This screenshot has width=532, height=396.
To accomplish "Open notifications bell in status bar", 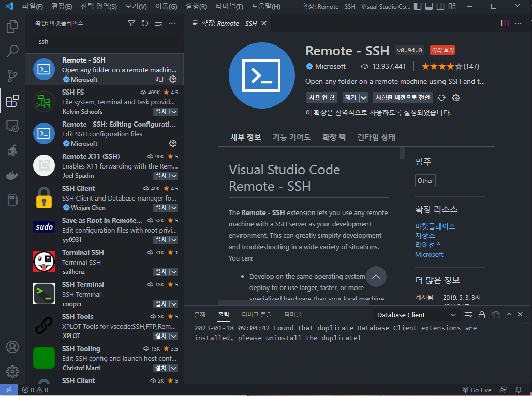I will pos(519,390).
